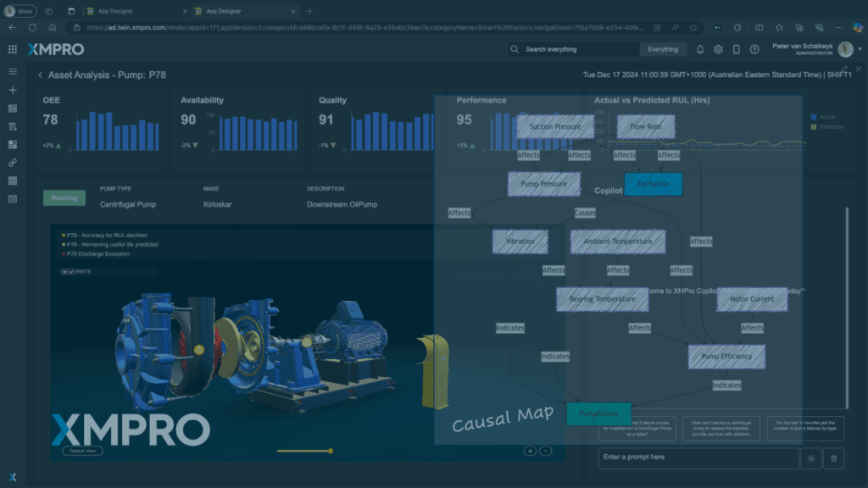
Task: Click the 3D view slider handle
Action: click(331, 451)
